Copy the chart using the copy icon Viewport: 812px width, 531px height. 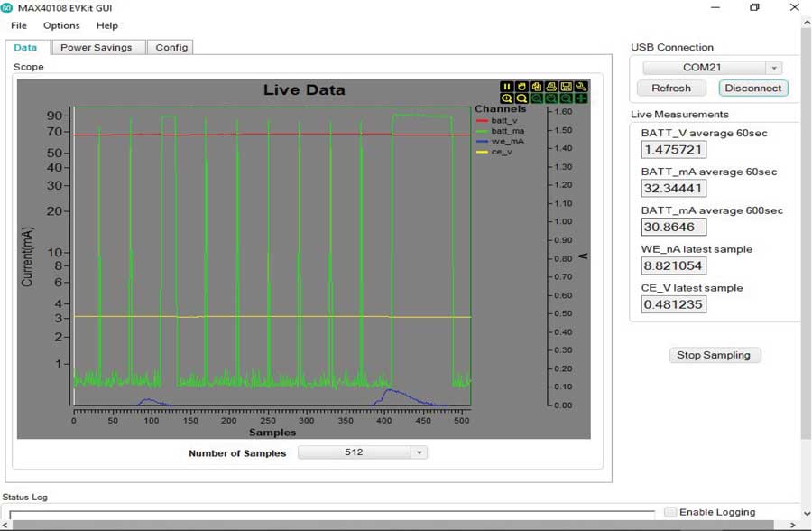point(536,87)
